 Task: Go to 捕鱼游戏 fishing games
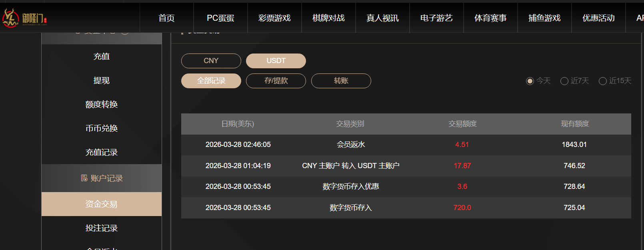pyautogui.click(x=544, y=18)
